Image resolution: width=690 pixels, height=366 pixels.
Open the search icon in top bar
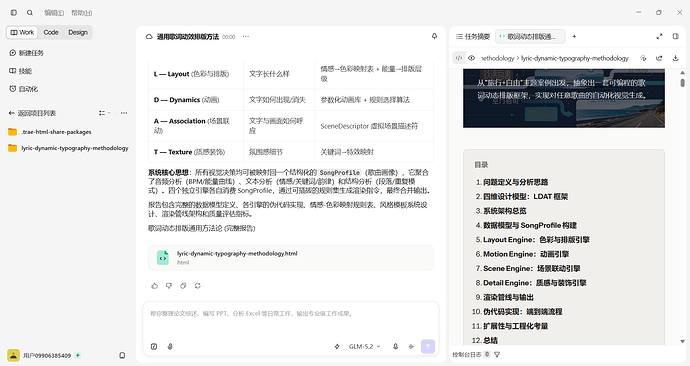tap(29, 13)
